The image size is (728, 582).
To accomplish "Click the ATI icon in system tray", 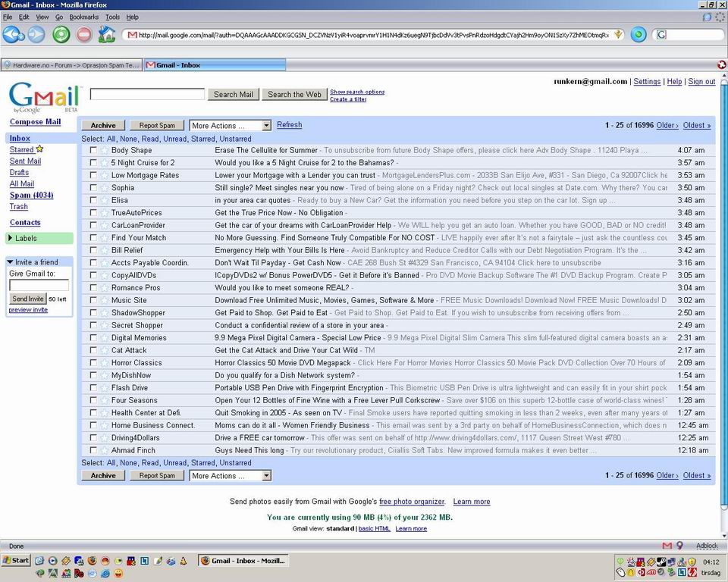I will tap(651, 572).
